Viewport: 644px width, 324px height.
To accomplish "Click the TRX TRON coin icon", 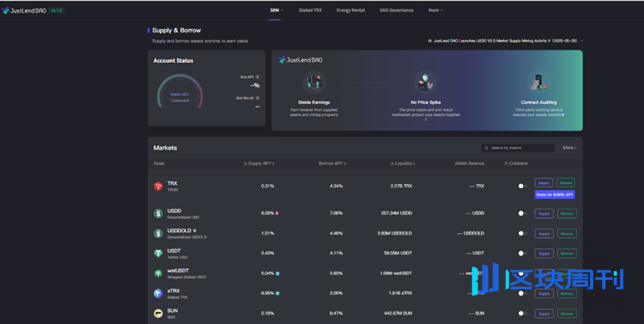I will (x=158, y=186).
